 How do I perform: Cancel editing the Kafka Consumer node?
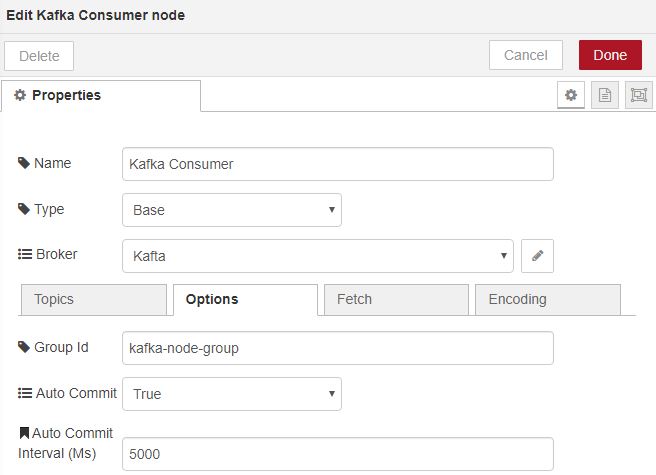point(525,55)
